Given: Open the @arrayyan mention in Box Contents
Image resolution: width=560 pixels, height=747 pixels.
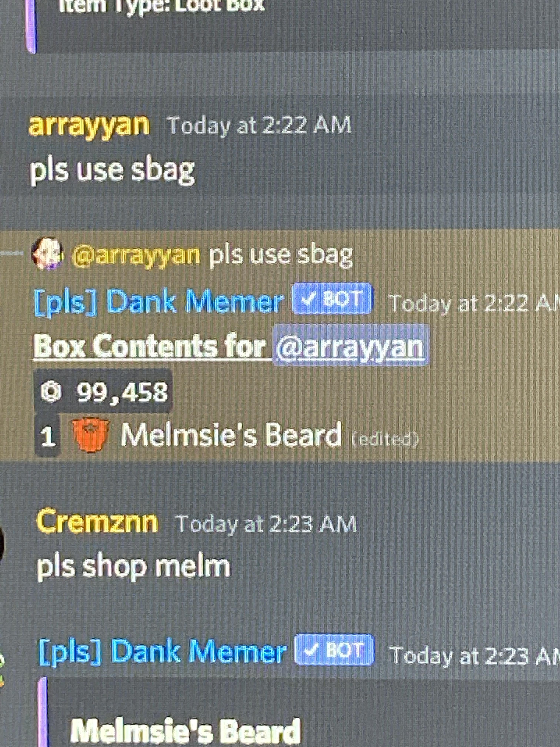Looking at the screenshot, I should (350, 345).
